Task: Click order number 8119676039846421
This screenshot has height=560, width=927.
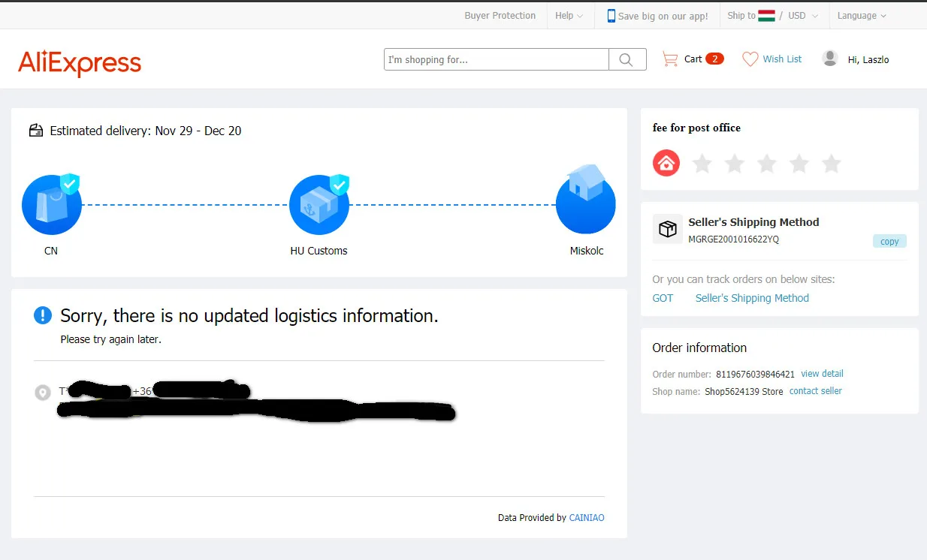Action: tap(755, 374)
